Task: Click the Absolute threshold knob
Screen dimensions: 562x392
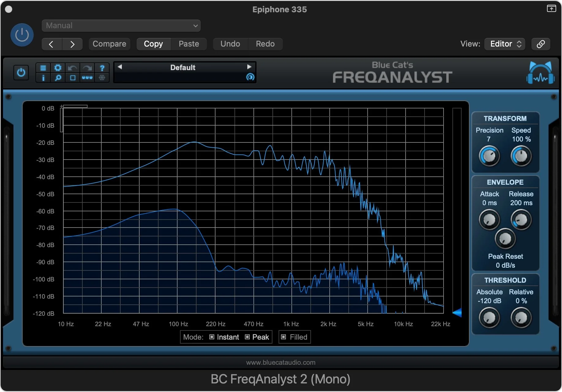Action: (x=489, y=318)
